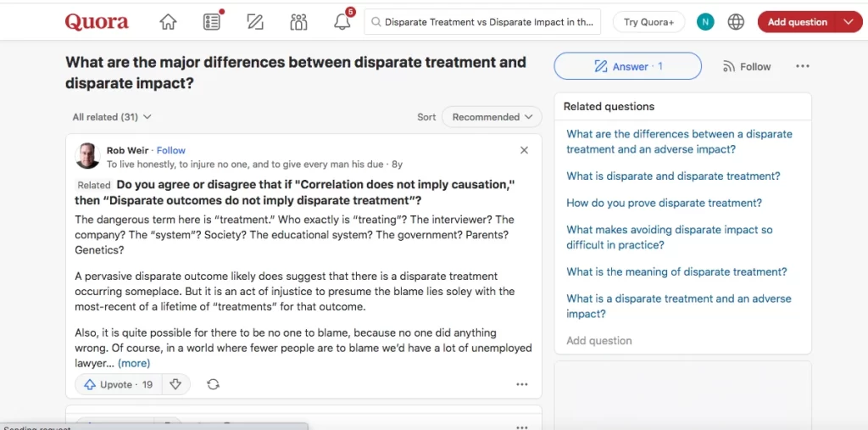Open Rob Weir's profile picture
Viewport: 868px width, 430px height.
pos(87,156)
